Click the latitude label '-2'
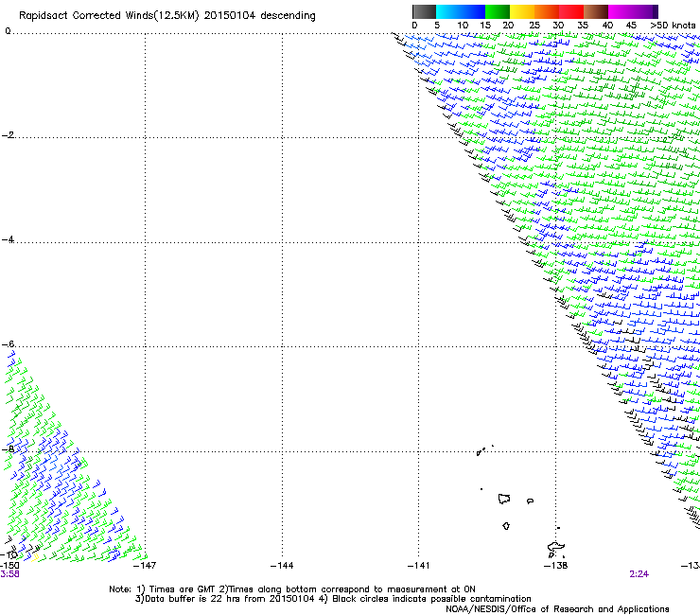 click(8, 135)
